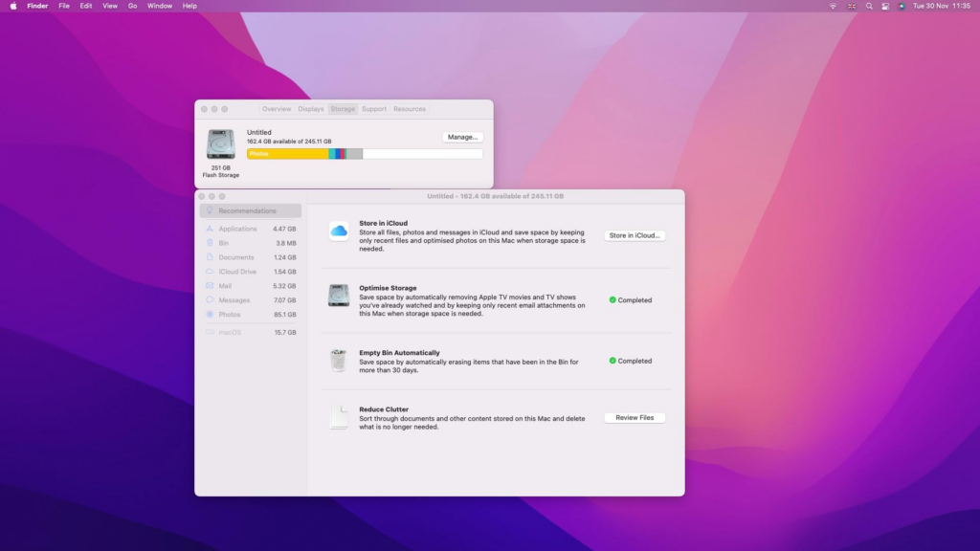Click the Mail envelope sidebar icon
This screenshot has width=980, height=551.
210,286
